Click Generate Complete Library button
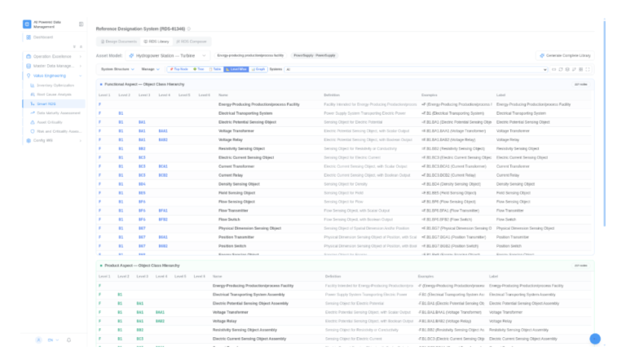Viewport: 626px width, 364px height. [565, 55]
